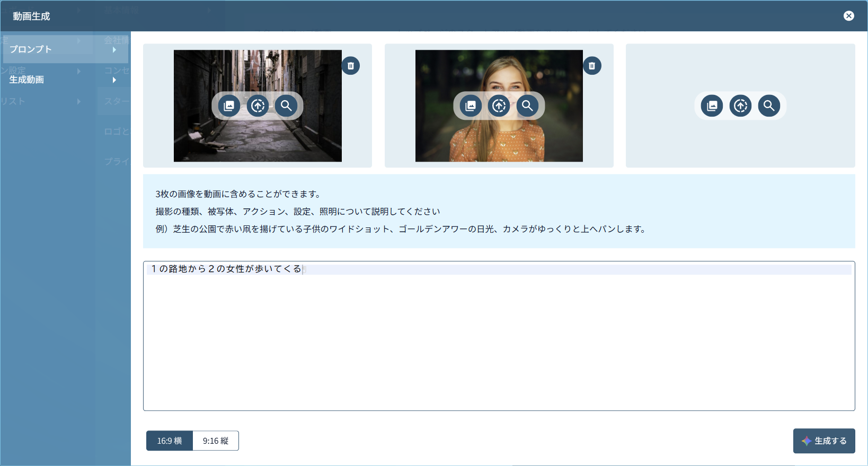Viewport: 868px width, 466px height.
Task: Delete the woman image with trash icon
Action: point(592,66)
